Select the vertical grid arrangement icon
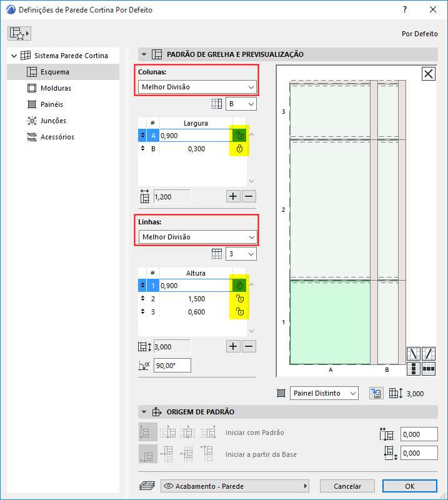This screenshot has height=500, width=448. tap(414, 369)
